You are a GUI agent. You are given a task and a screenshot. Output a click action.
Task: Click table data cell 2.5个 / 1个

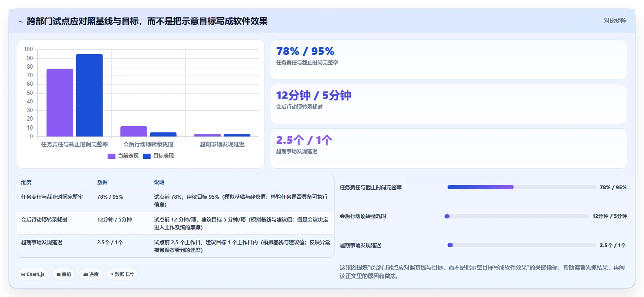tap(110, 242)
